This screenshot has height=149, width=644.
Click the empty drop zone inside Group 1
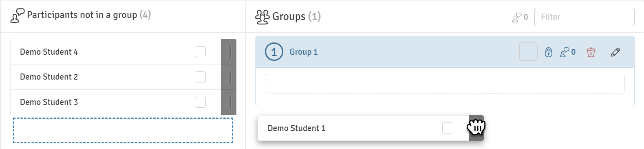click(x=445, y=84)
